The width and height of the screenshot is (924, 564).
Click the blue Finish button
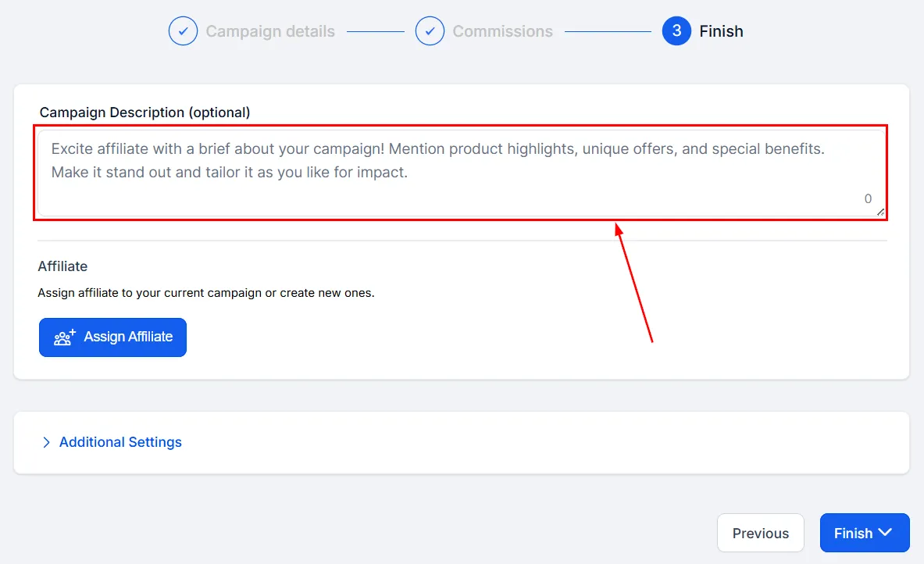865,533
